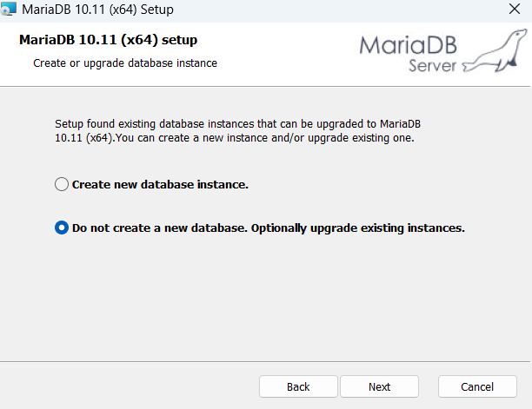Select the Create new database instance radio button
This screenshot has height=409, width=532.
pos(61,184)
